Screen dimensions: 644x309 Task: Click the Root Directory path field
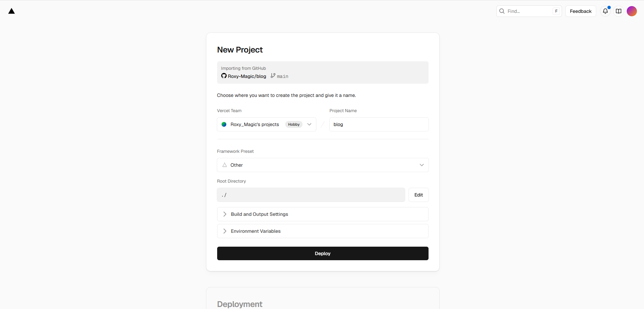[311, 195]
